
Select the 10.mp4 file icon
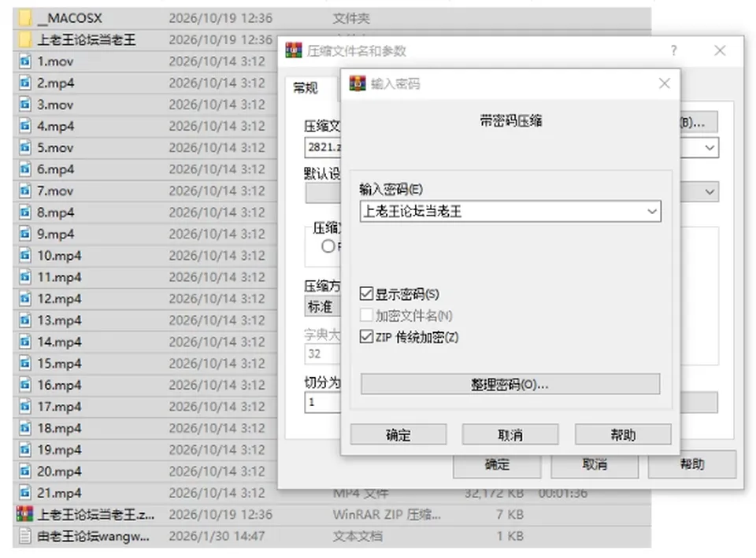[25, 255]
